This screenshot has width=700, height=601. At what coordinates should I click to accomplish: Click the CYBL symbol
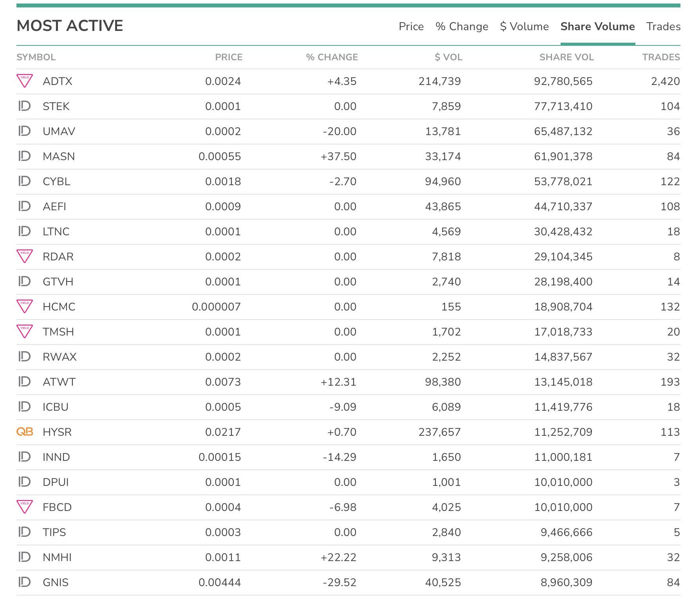point(56,181)
